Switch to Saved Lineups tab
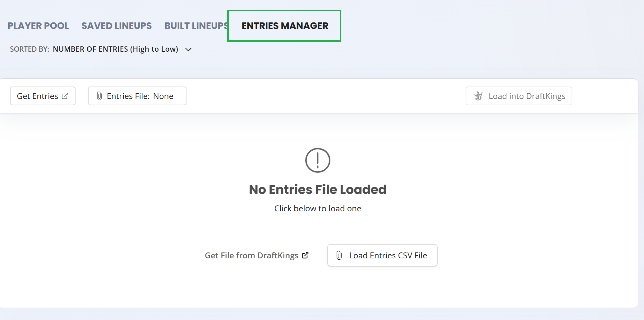The height and width of the screenshot is (320, 644). coord(117,26)
